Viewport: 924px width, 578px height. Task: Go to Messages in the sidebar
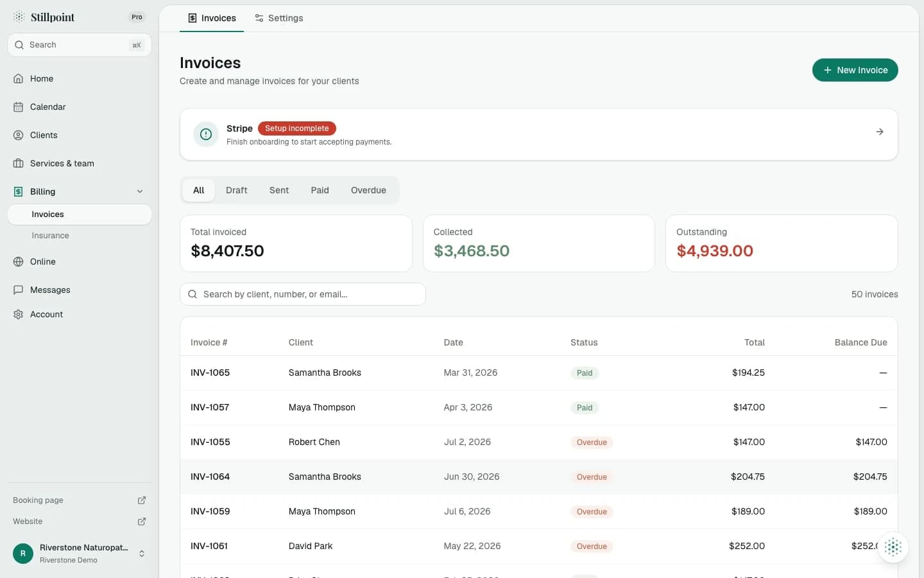point(80,290)
